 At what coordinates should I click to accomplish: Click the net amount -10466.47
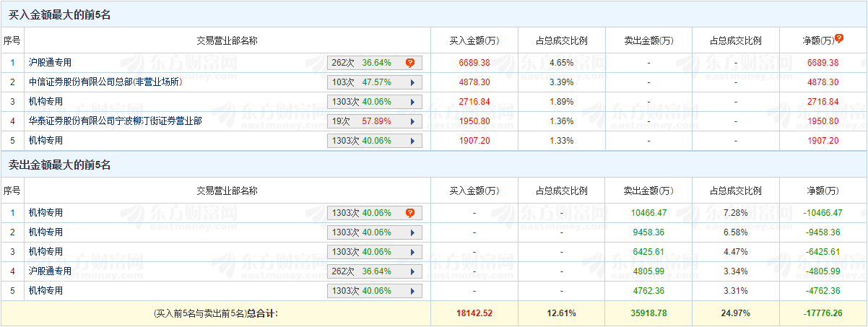point(823,213)
